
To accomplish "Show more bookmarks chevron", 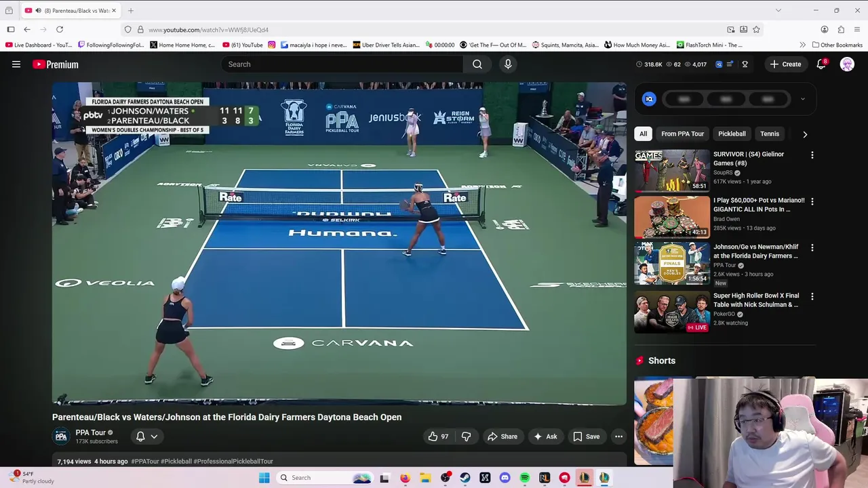I will point(802,45).
